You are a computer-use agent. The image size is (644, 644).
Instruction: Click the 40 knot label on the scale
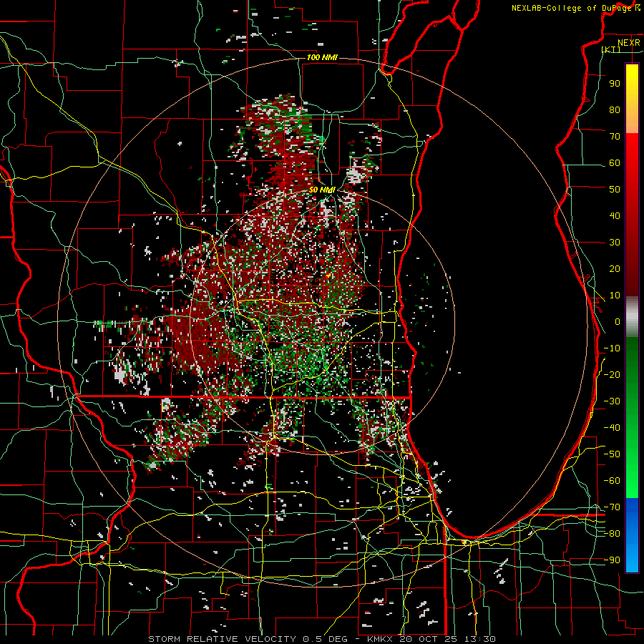[x=615, y=215]
